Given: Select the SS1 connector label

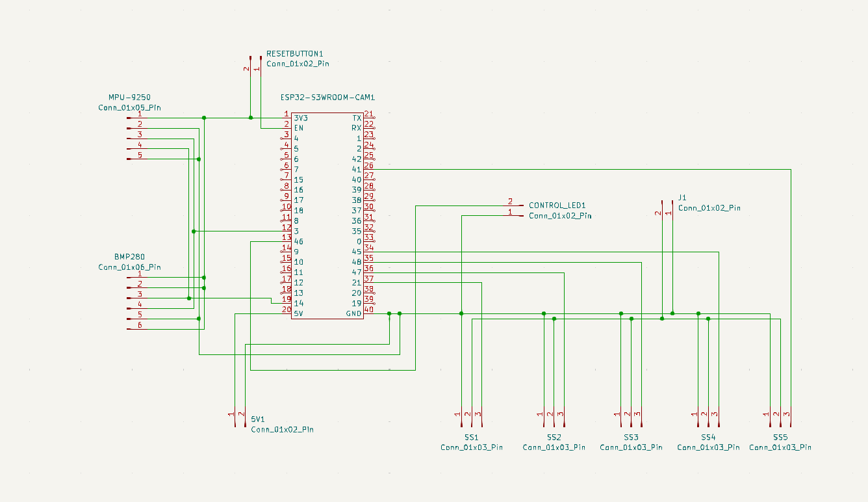Looking at the screenshot, I should click(471, 438).
